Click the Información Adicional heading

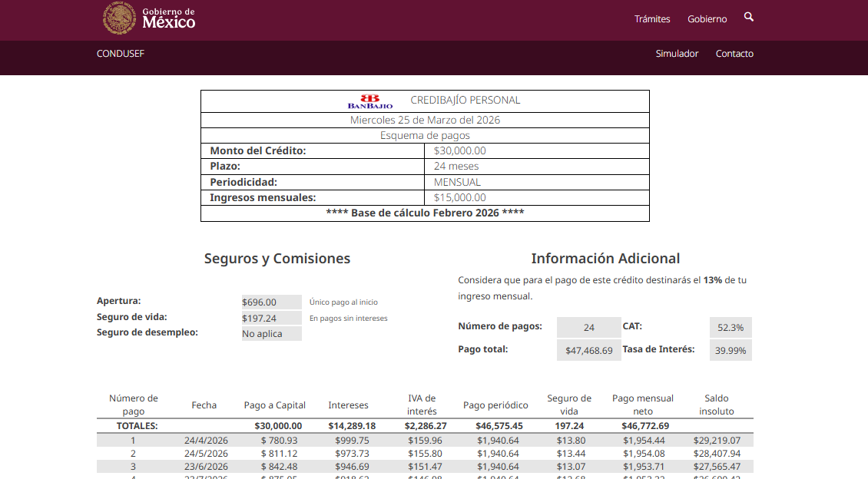point(605,258)
